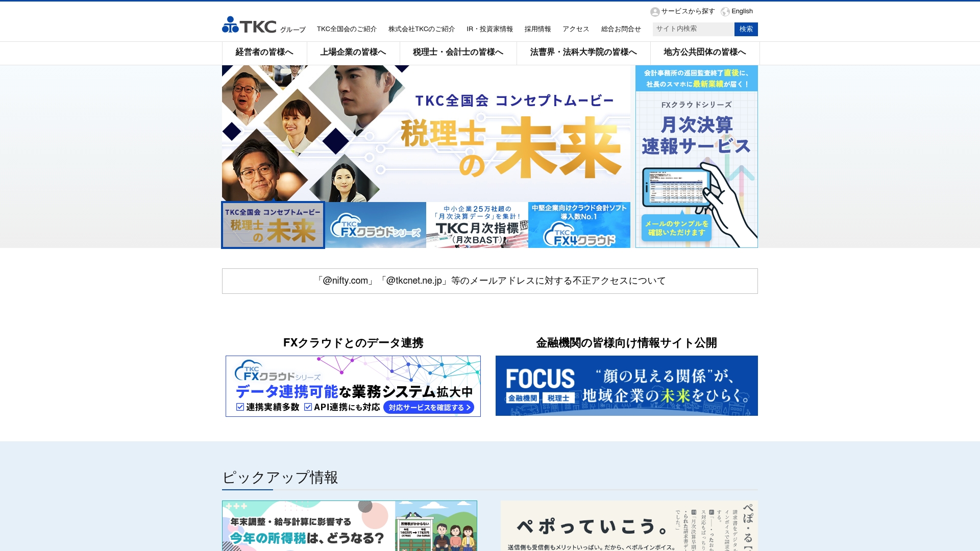Switch site language to English
The width and height of the screenshot is (980, 551).
[742, 11]
